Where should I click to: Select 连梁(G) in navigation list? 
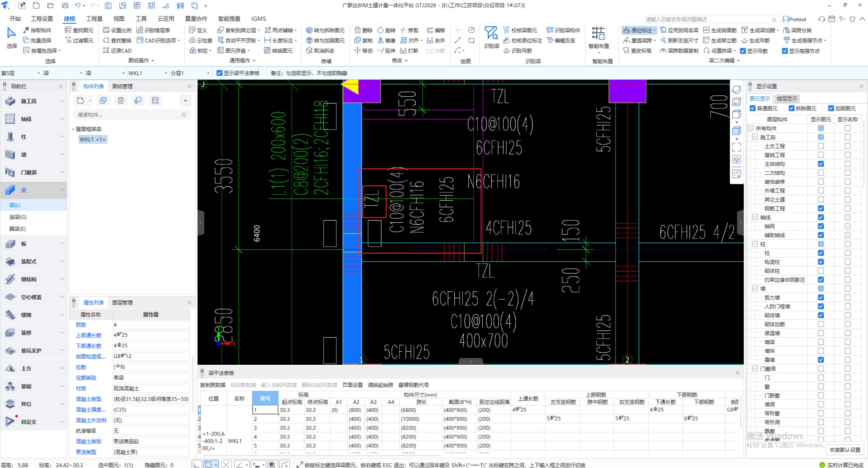[18, 217]
